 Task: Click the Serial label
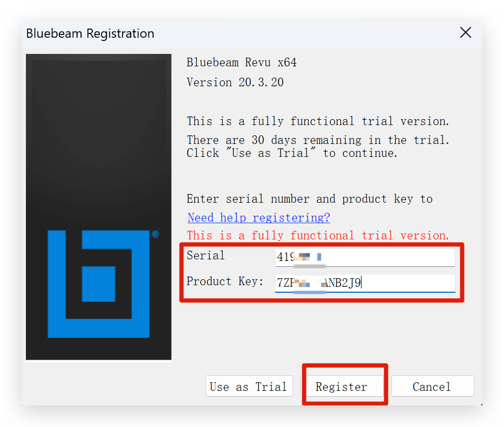click(x=206, y=255)
